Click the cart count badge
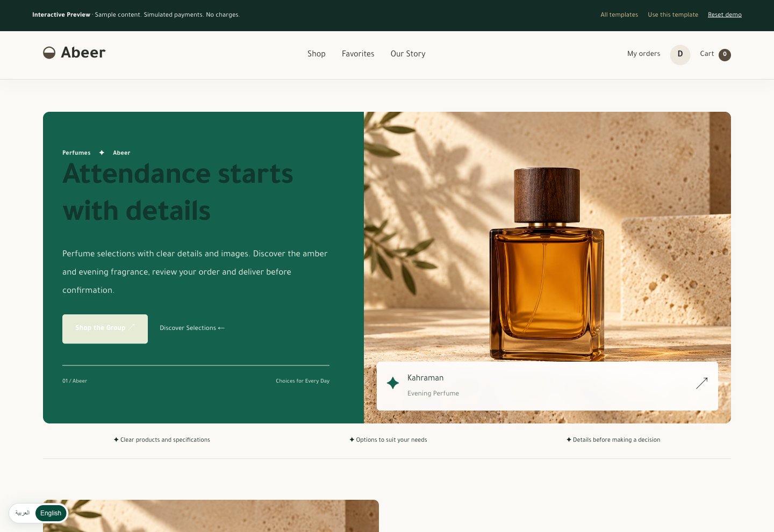Image resolution: width=774 pixels, height=532 pixels. pyautogui.click(x=725, y=54)
